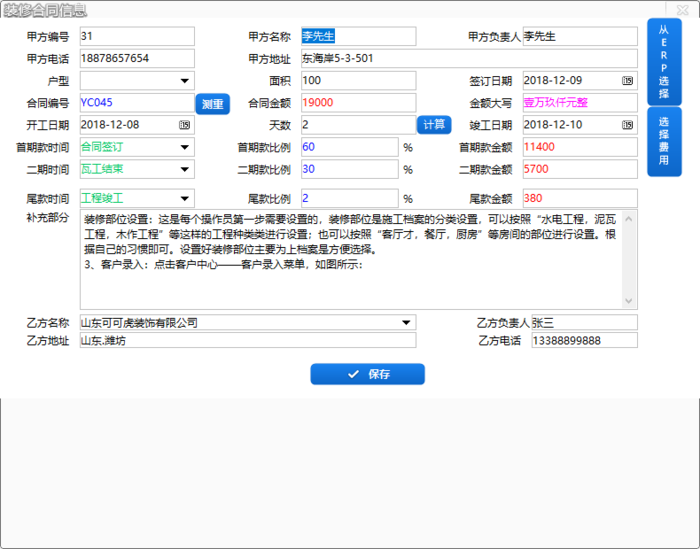The image size is (700, 549).
Task: Click the 计算 button next to 天数
Action: pos(434,125)
